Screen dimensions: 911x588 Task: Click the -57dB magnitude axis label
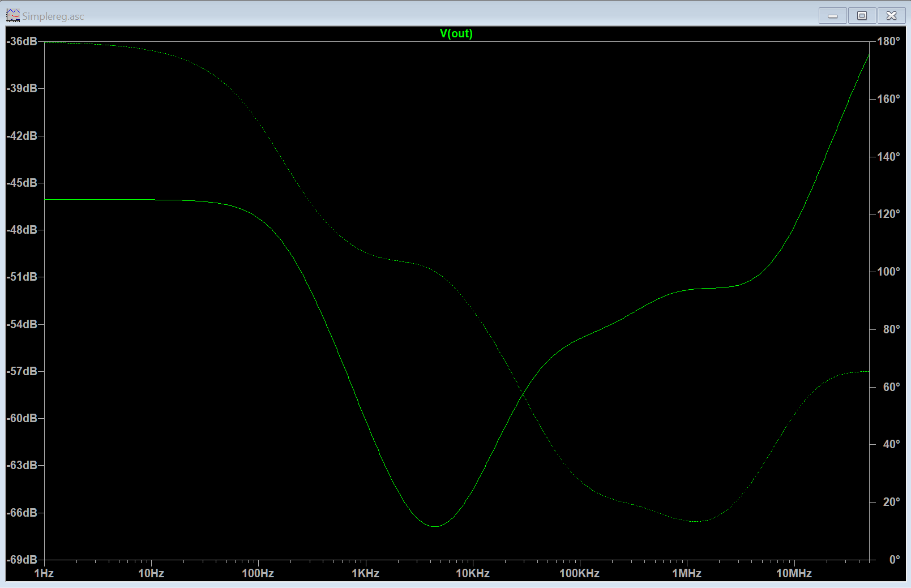tap(22, 371)
